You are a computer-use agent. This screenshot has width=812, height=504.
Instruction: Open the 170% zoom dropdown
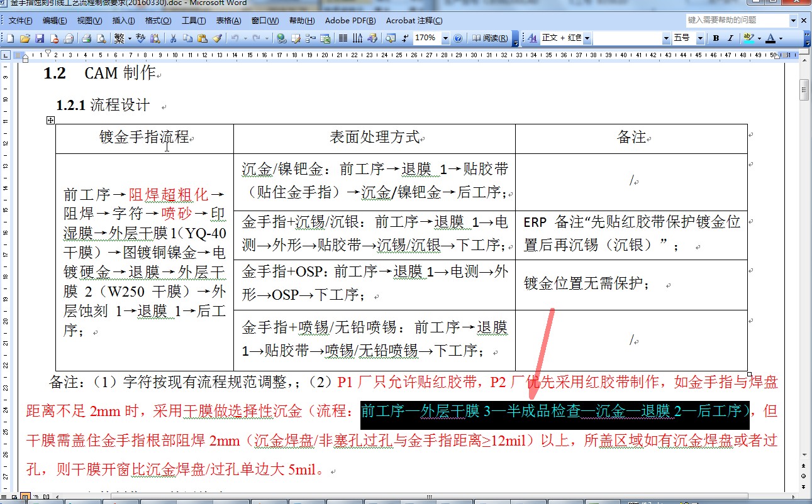coord(445,38)
